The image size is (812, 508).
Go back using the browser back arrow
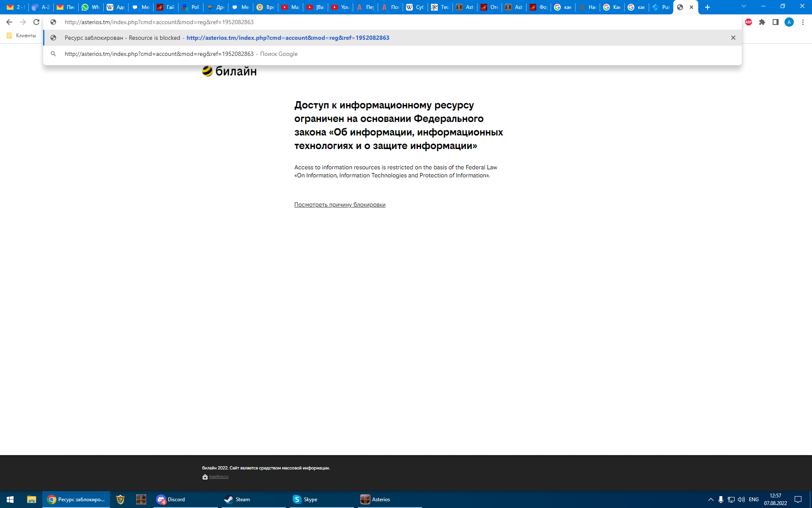(9, 22)
